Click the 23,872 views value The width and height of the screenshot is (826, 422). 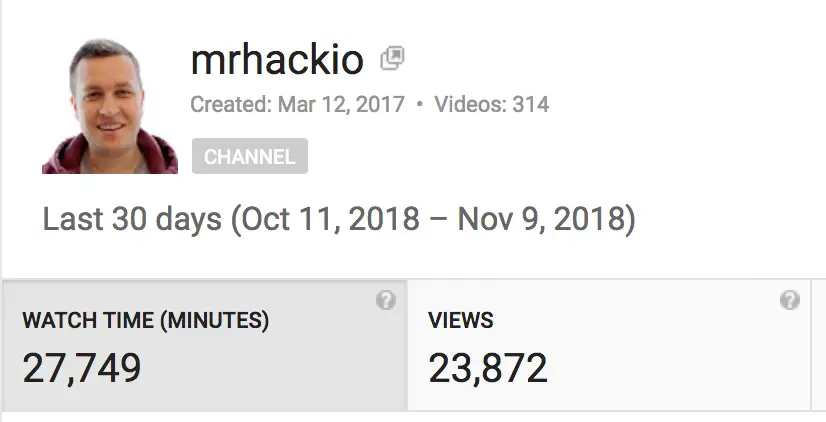point(488,368)
